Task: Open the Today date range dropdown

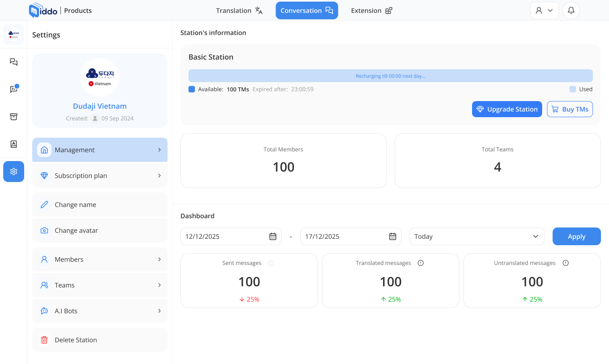Action: (x=477, y=236)
